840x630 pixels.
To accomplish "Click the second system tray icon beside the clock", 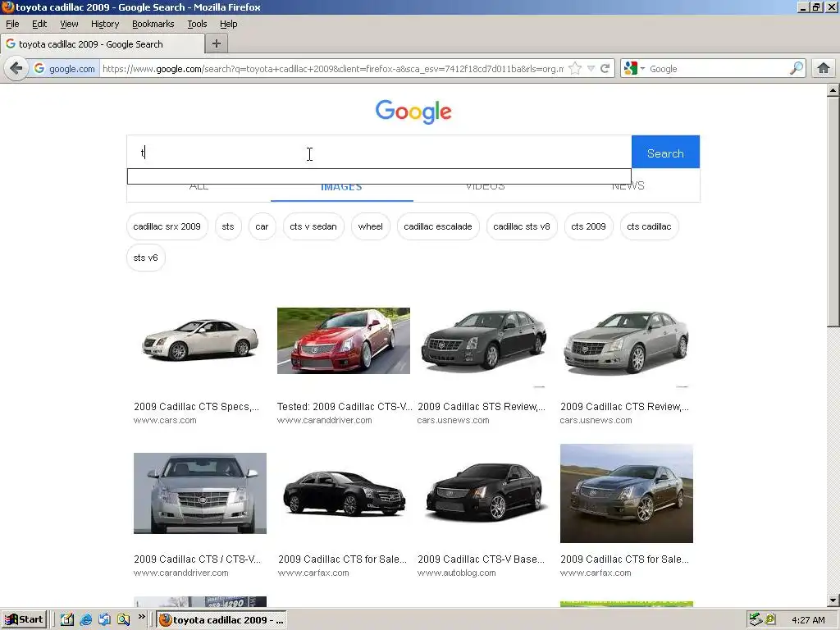I will 770,620.
